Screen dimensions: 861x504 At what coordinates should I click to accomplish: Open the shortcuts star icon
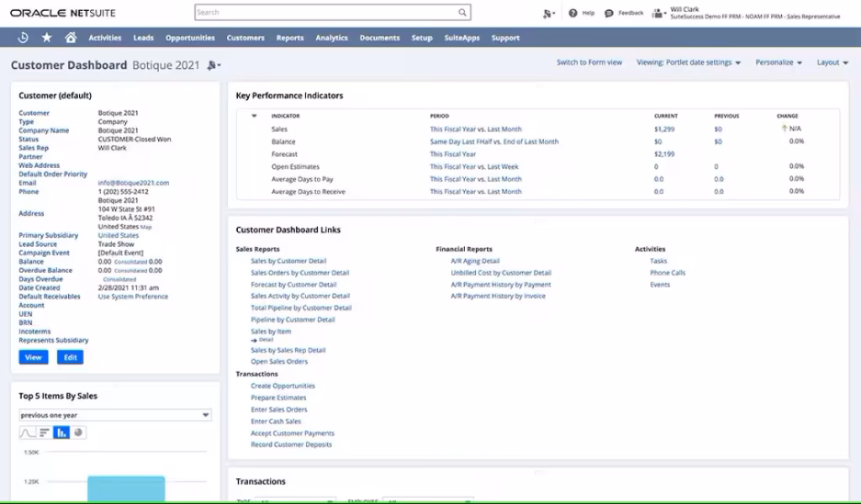(x=47, y=38)
